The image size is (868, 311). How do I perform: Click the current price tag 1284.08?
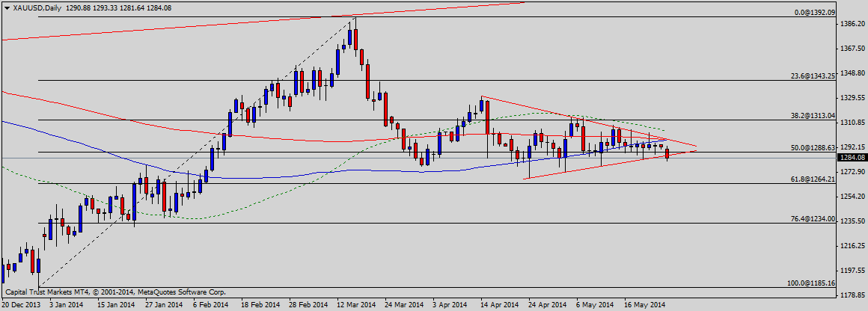coord(852,158)
